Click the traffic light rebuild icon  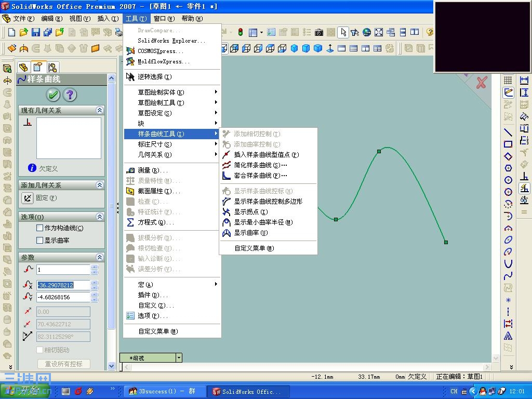pos(241,32)
